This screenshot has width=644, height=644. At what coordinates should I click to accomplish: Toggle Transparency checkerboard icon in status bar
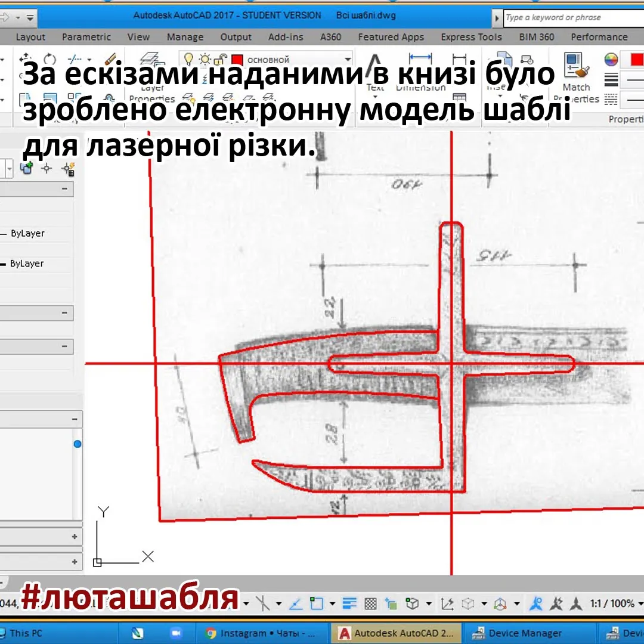(370, 603)
